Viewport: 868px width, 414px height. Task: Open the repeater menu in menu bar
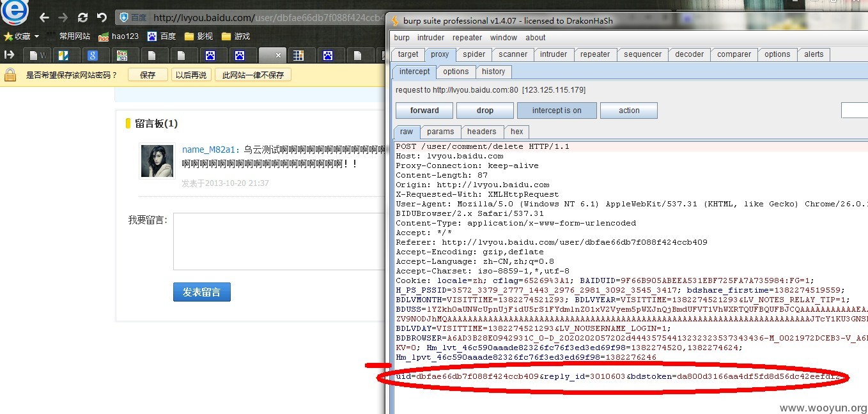click(x=467, y=38)
